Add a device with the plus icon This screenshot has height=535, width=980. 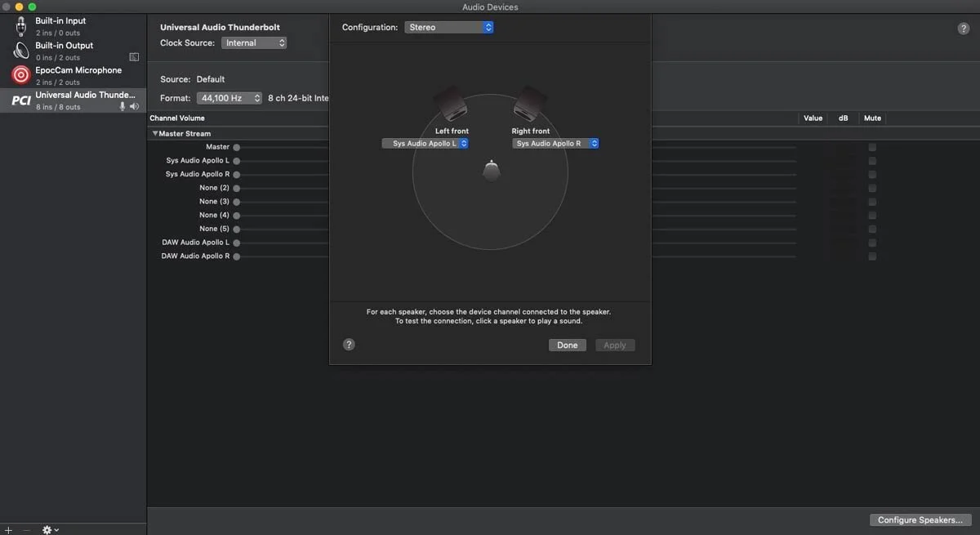8,529
